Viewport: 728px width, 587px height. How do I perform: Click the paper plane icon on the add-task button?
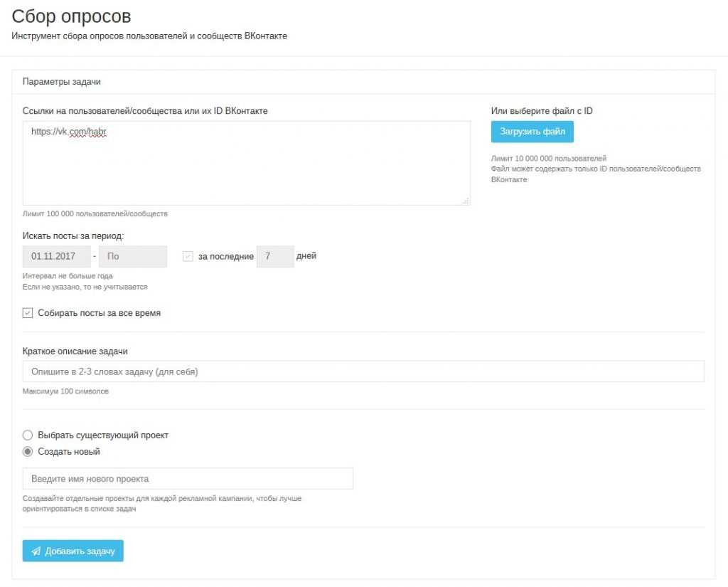coord(36,551)
